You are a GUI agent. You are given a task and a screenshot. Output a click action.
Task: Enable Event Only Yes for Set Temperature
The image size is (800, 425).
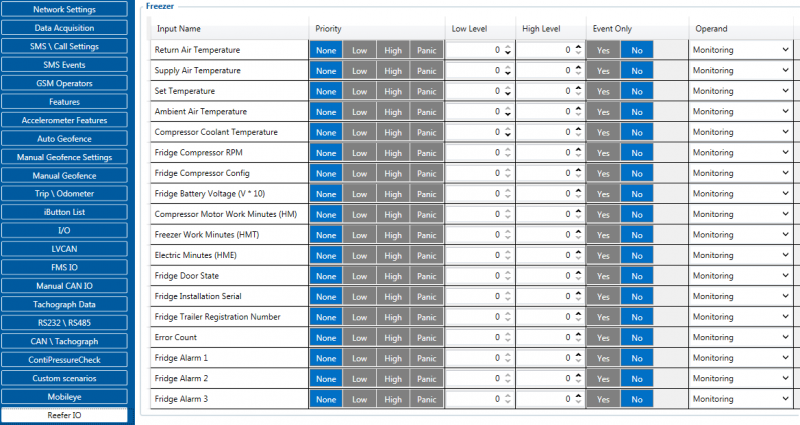coord(603,91)
